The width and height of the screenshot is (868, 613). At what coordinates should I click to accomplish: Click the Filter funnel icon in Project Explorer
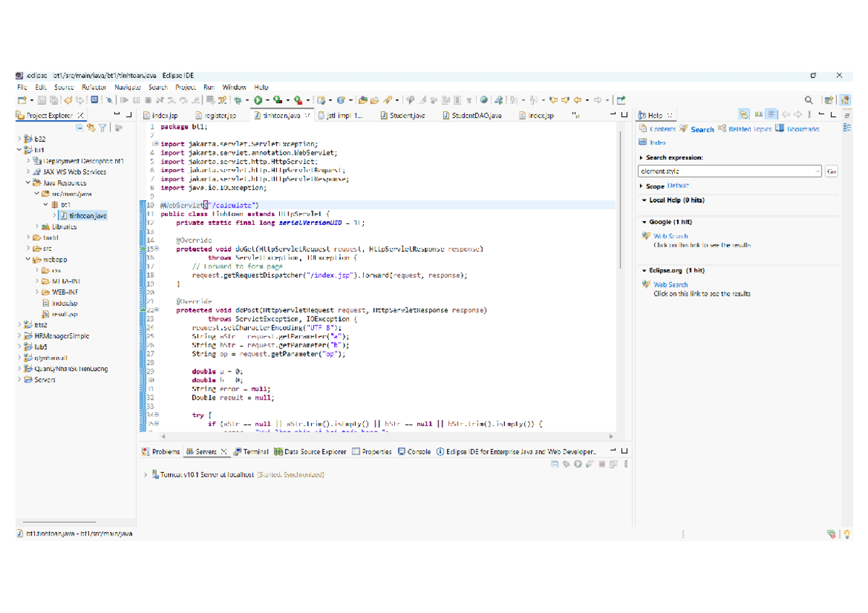click(x=103, y=128)
